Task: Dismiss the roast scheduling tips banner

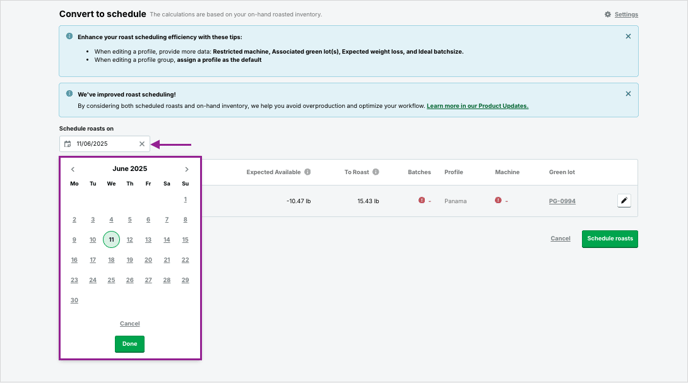Action: click(x=628, y=36)
